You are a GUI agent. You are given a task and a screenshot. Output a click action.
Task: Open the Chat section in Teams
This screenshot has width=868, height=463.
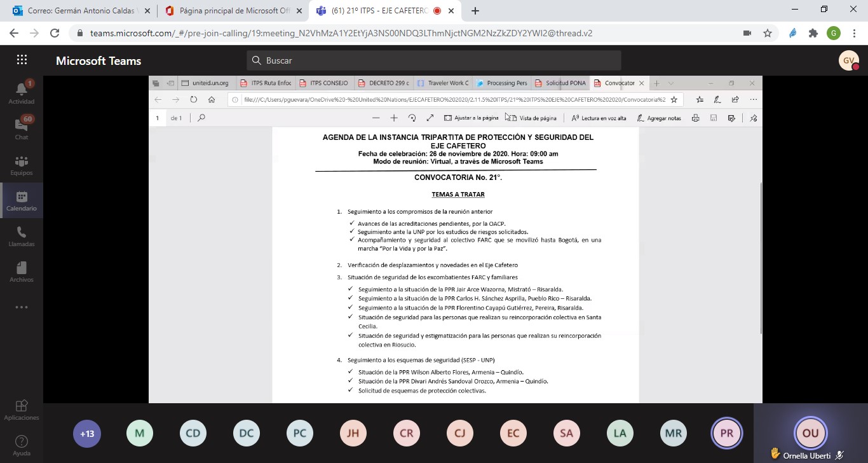click(22, 128)
